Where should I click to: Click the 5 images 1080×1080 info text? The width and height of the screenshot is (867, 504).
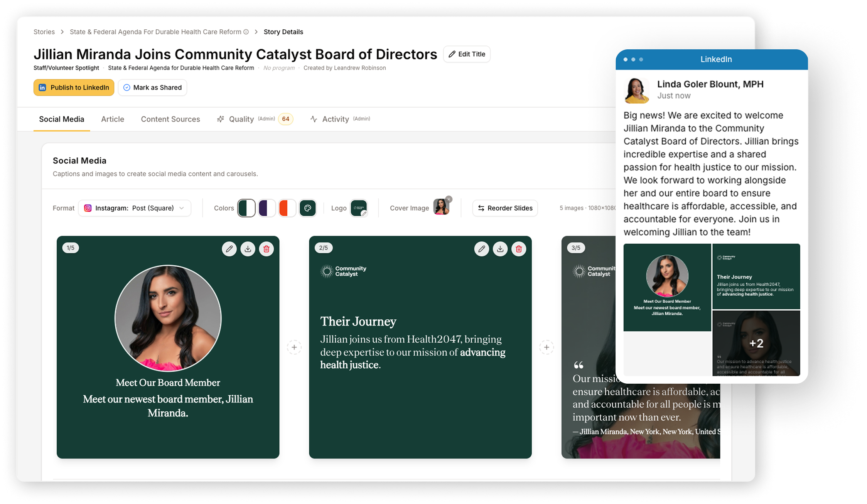587,208
